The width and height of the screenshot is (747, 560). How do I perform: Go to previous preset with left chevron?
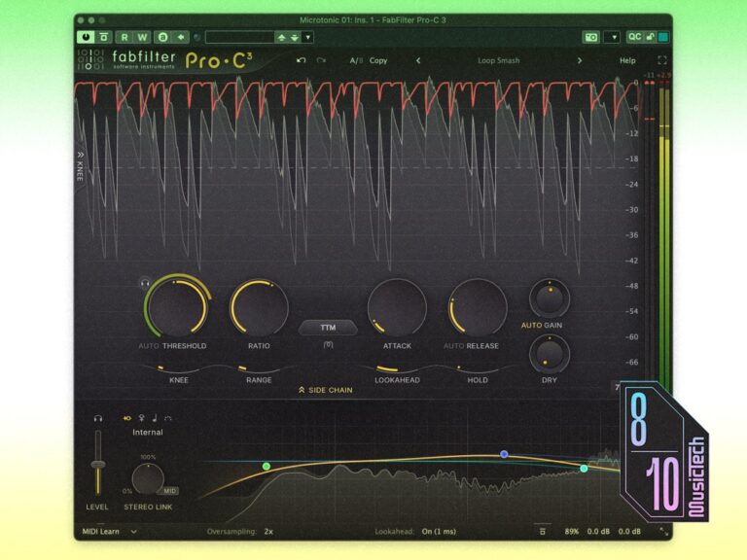click(418, 60)
